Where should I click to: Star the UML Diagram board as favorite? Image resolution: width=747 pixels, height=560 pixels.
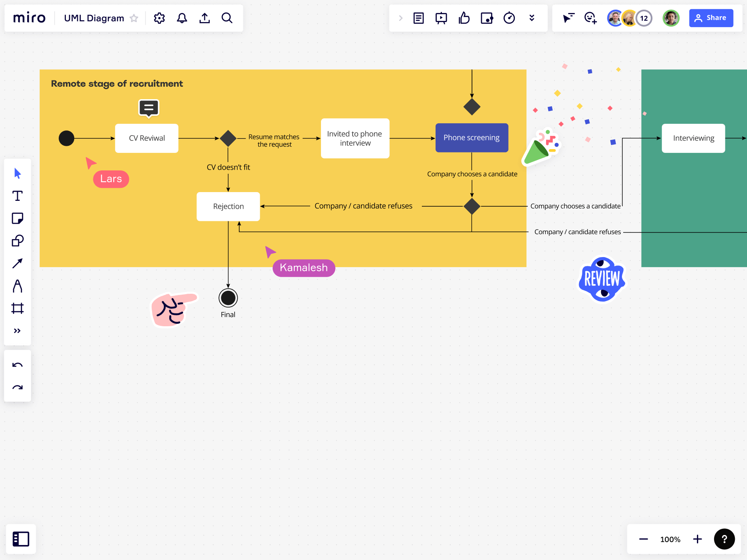click(134, 18)
